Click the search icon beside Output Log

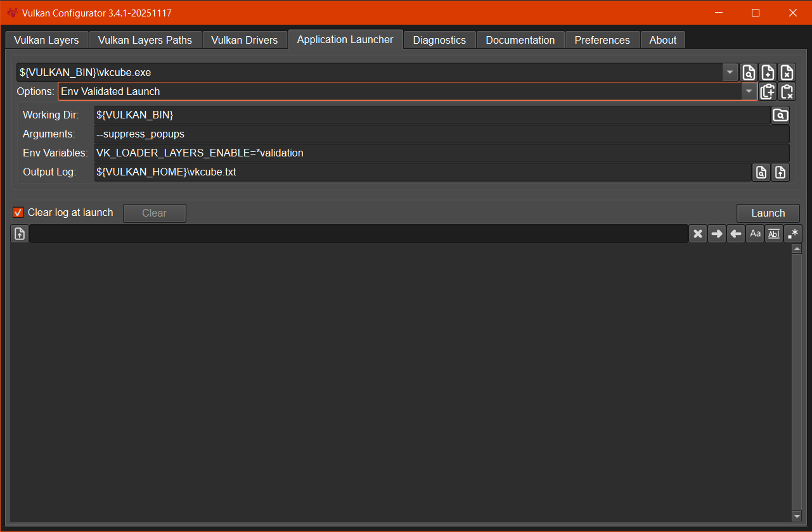pyautogui.click(x=761, y=172)
